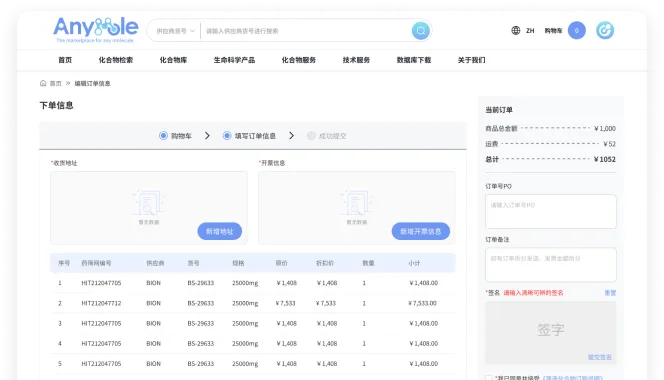Image resolution: width=664 pixels, height=380 pixels.
Task: Click the 序号 column header
Action: [x=64, y=263]
